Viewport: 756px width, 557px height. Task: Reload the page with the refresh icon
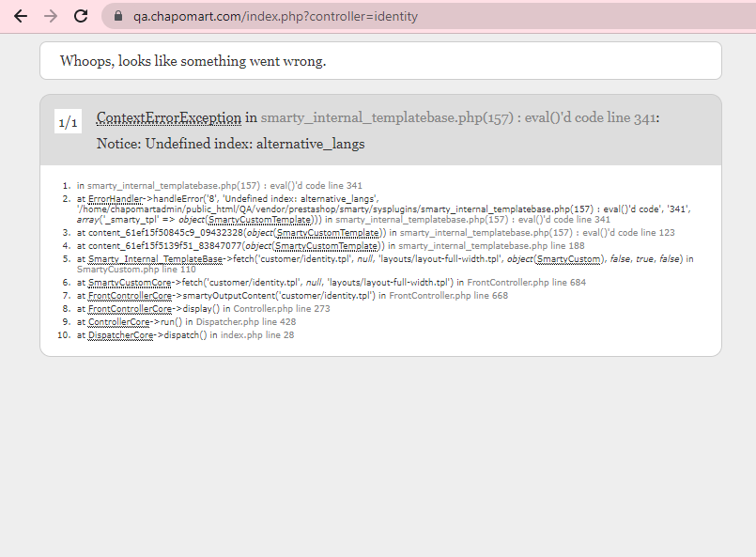click(x=81, y=16)
